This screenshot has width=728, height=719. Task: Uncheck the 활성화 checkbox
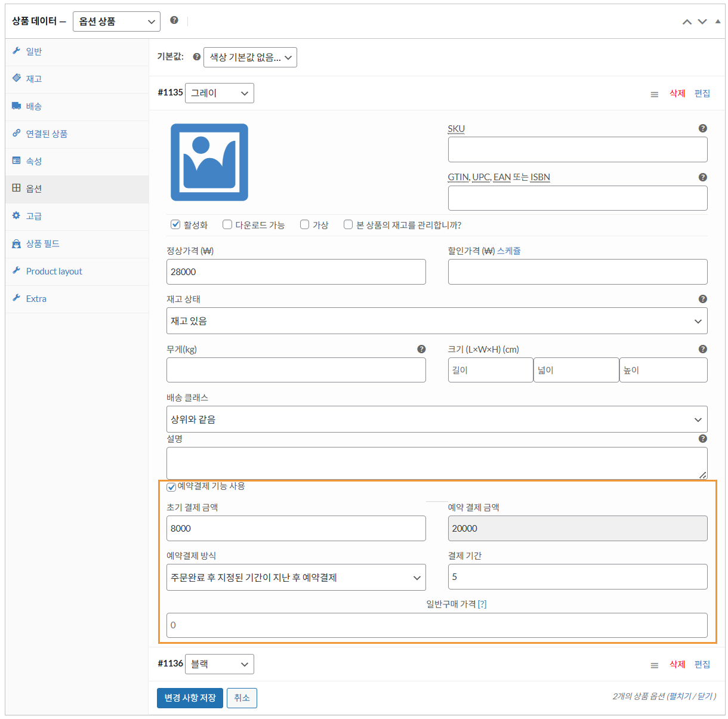point(175,225)
